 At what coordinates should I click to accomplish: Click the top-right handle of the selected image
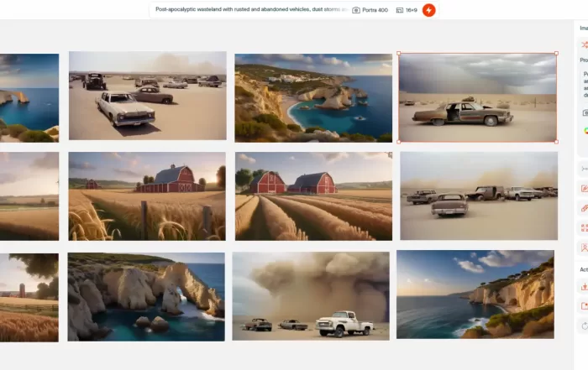click(x=556, y=53)
